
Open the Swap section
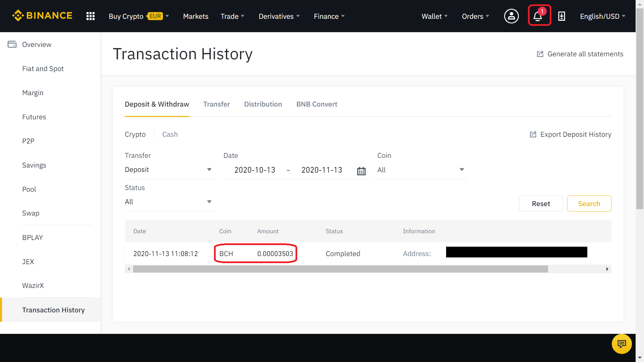pyautogui.click(x=31, y=213)
